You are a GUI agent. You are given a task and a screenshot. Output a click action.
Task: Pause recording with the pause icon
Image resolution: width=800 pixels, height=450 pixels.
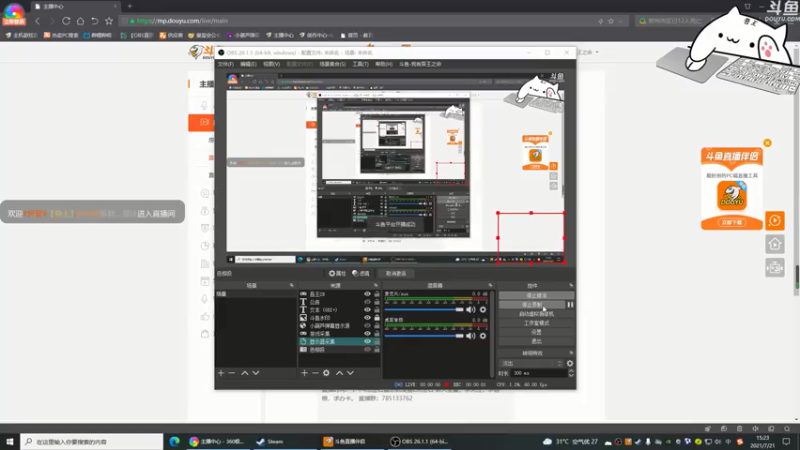[570, 305]
